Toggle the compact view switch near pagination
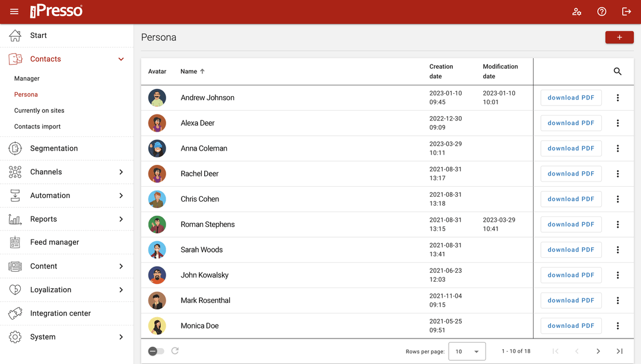Image resolution: width=641 pixels, height=364 pixels. click(x=156, y=350)
